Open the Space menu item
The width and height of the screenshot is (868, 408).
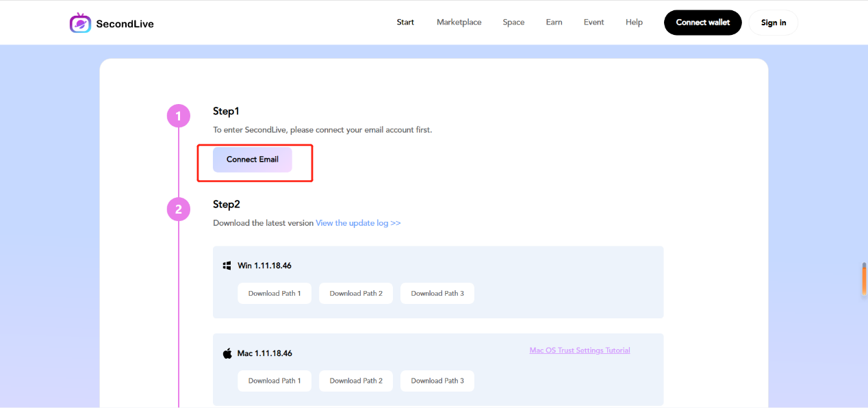[513, 23]
